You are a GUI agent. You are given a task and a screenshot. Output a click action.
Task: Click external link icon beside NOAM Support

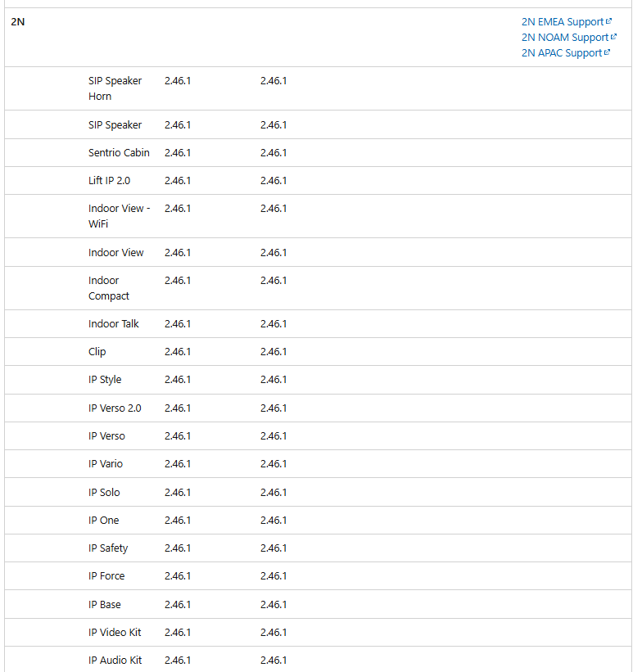coord(614,38)
